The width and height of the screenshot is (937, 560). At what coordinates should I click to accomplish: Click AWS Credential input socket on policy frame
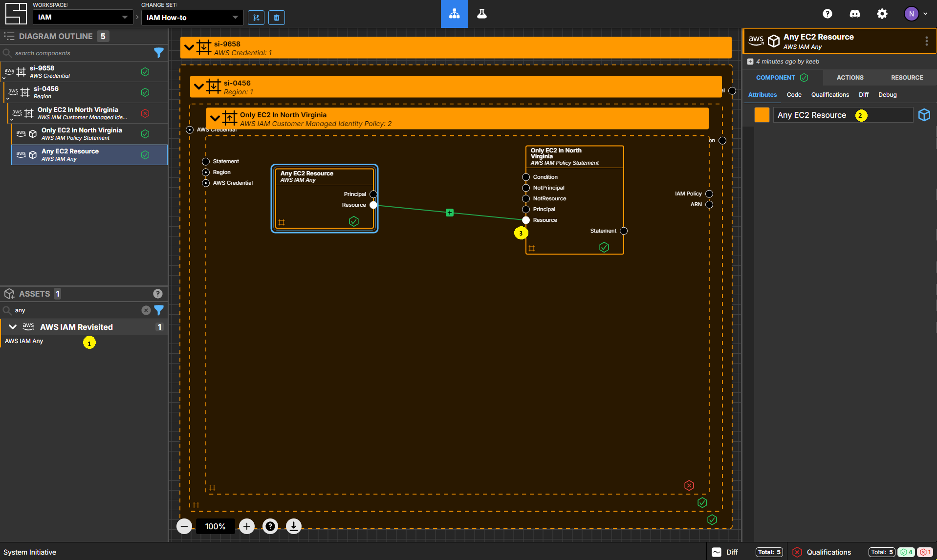click(x=206, y=183)
